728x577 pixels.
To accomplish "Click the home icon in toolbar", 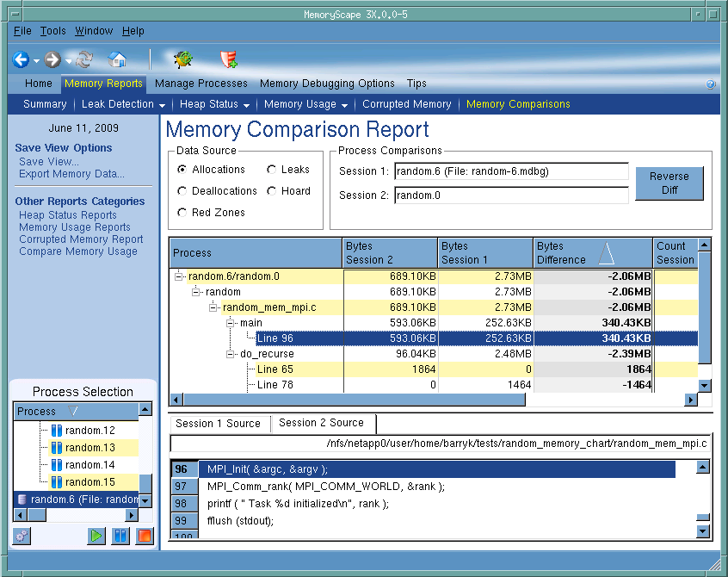I will [117, 59].
